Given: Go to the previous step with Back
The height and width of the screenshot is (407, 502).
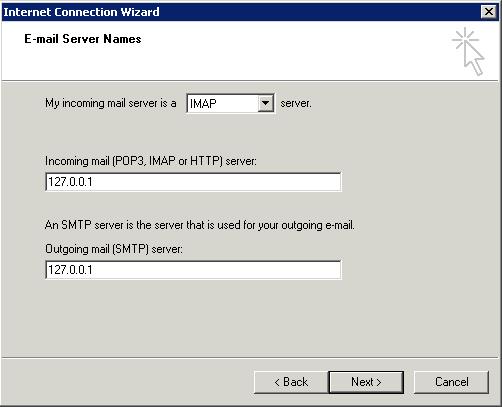Looking at the screenshot, I should (291, 382).
